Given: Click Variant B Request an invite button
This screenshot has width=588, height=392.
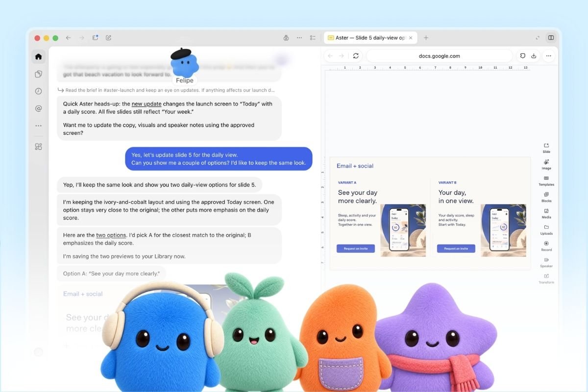Looking at the screenshot, I should coord(456,248).
